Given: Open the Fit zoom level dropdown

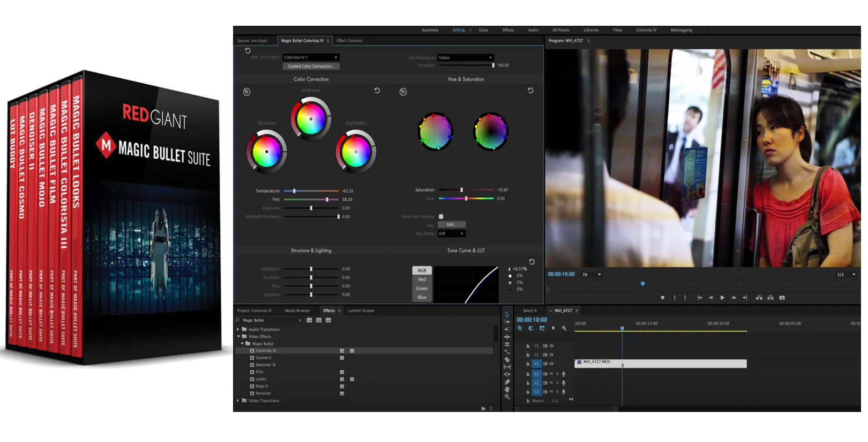Looking at the screenshot, I should [592, 275].
